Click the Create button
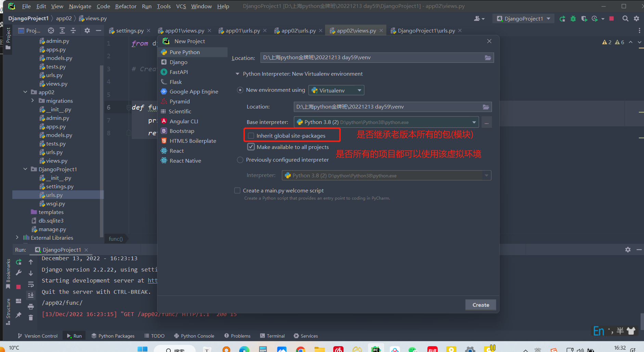644x352 pixels. tap(480, 305)
